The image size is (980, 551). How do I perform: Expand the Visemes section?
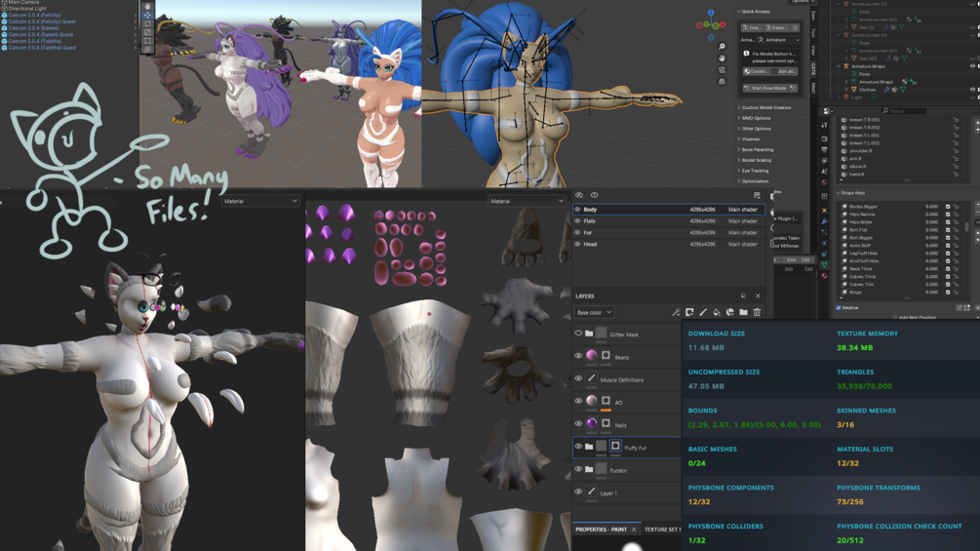click(x=750, y=138)
